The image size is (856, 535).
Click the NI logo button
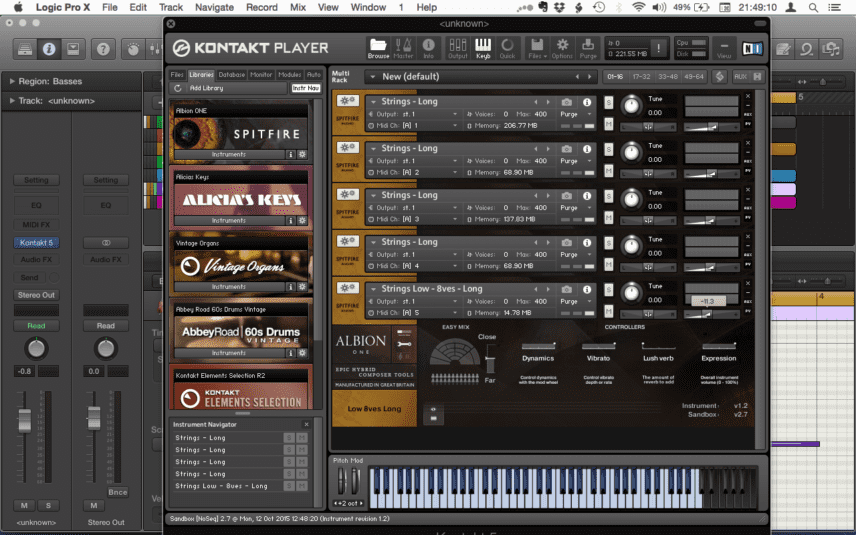point(752,49)
